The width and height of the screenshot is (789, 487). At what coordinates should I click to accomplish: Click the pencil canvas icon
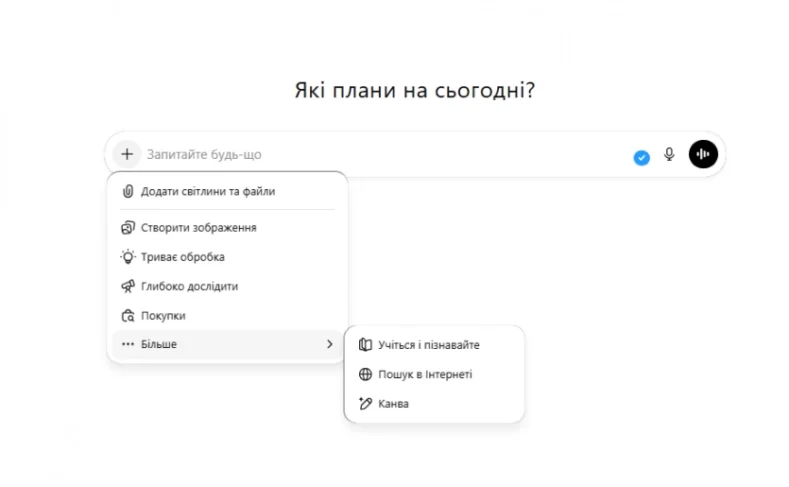[x=365, y=404]
